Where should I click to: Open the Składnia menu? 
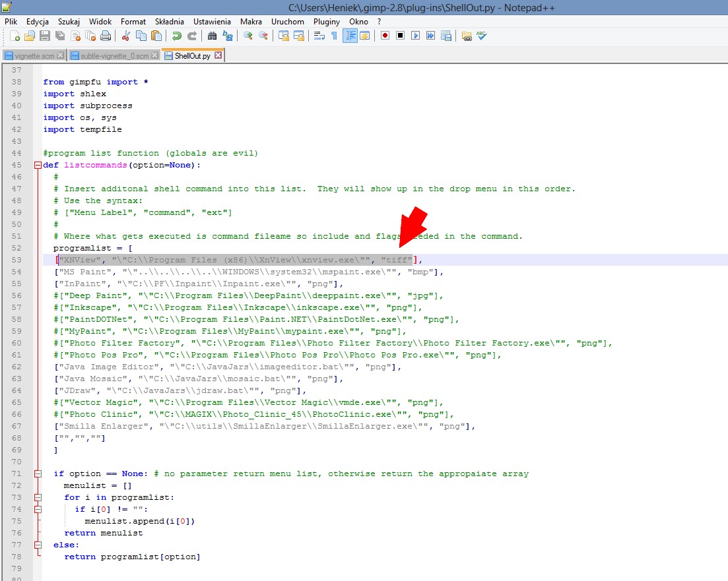(169, 21)
